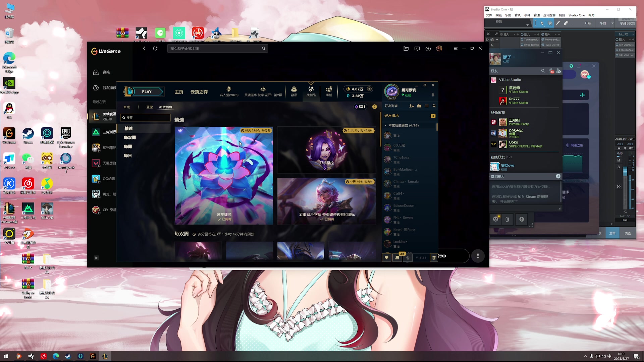Select the Arrow tool in Studio One
This screenshot has width=644, height=362.
(x=542, y=23)
